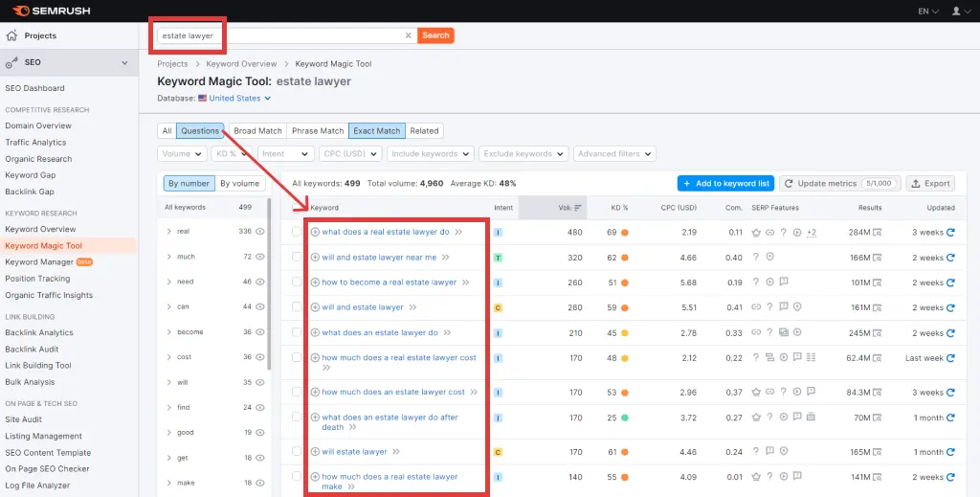Viewport: 980px width, 497px height.
Task: Toggle eye icon for 'cost' group
Action: pos(260,357)
